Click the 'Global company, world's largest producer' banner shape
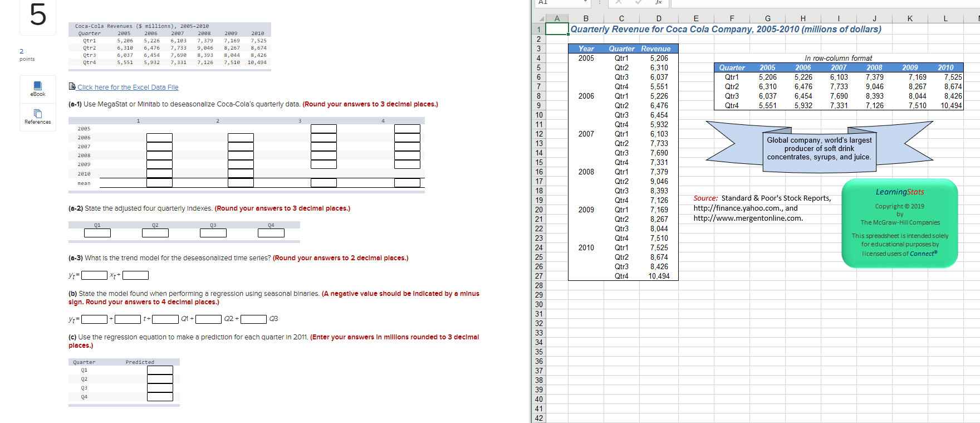Viewport: 980px width, 423px height. point(819,148)
